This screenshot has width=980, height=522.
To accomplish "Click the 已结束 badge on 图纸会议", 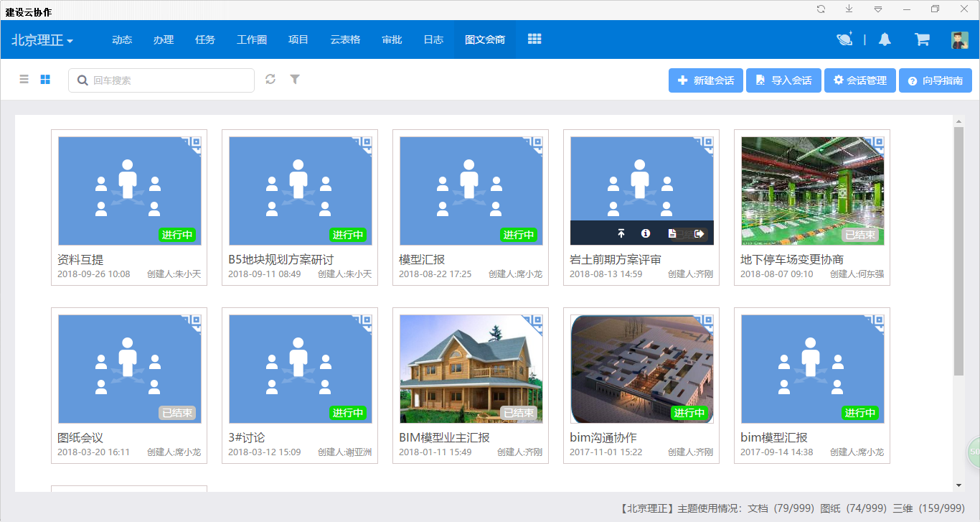I will pos(177,413).
